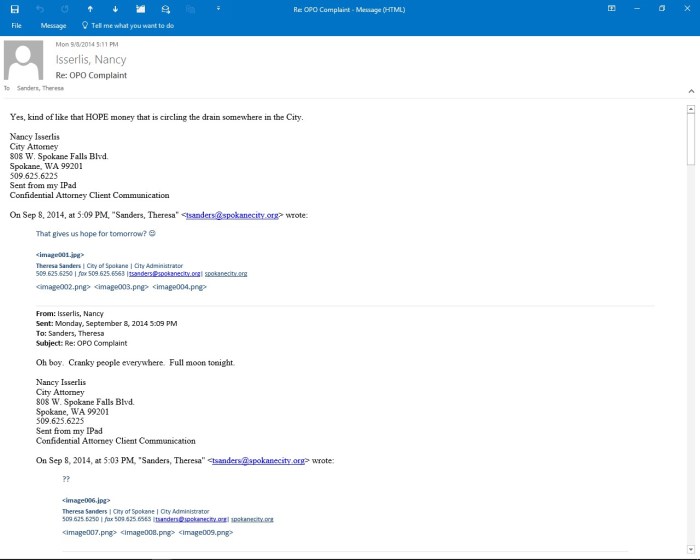Open Ribbon Display Options button
The image size is (700, 560).
point(611,8)
